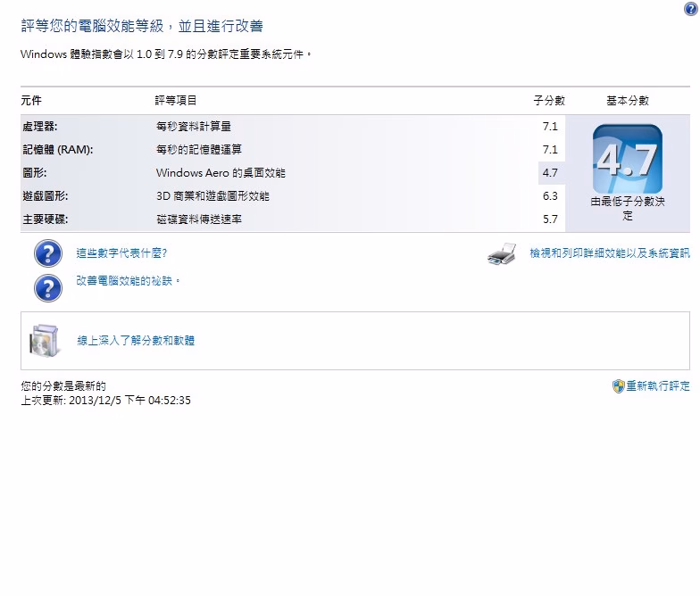This screenshot has height=596, width=700.
Task: Click the 您的分數是最新的 status text
Action: coord(63,385)
